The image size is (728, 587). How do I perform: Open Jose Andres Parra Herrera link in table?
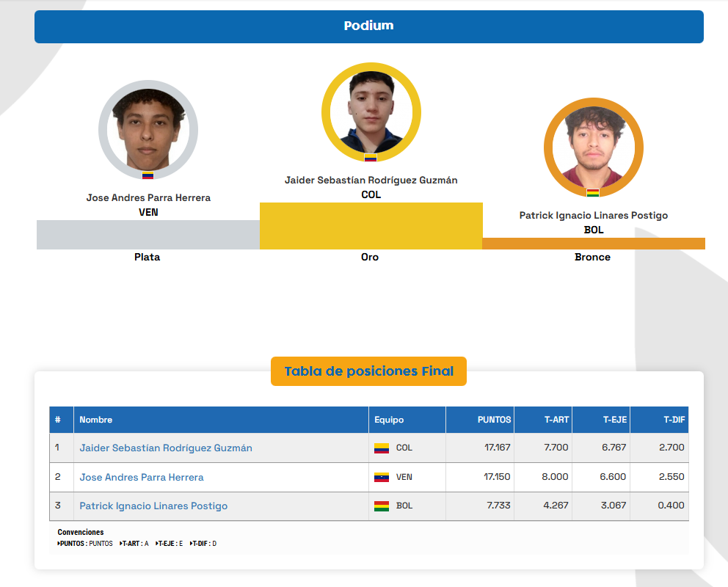142,477
